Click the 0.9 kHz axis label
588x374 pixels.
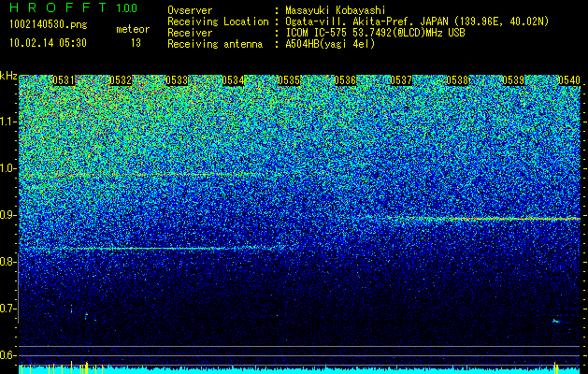(8, 215)
